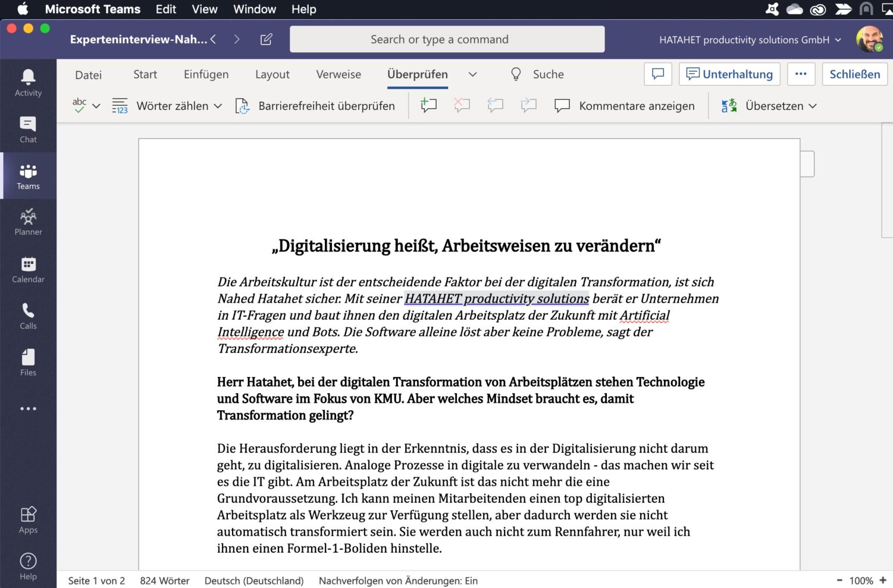Open the user profile avatar
The image size is (893, 588).
click(870, 39)
